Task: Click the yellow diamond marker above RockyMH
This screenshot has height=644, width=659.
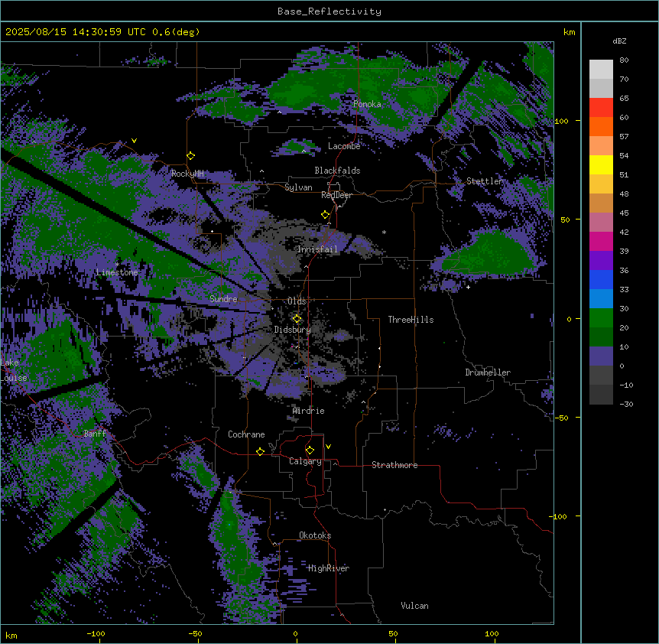Action: tap(191, 156)
